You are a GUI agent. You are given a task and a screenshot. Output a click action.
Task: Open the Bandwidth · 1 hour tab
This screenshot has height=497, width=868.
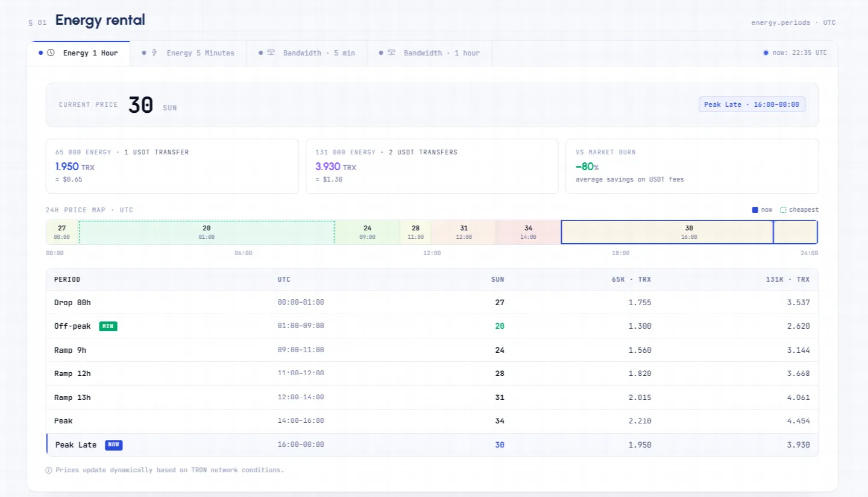click(429, 53)
